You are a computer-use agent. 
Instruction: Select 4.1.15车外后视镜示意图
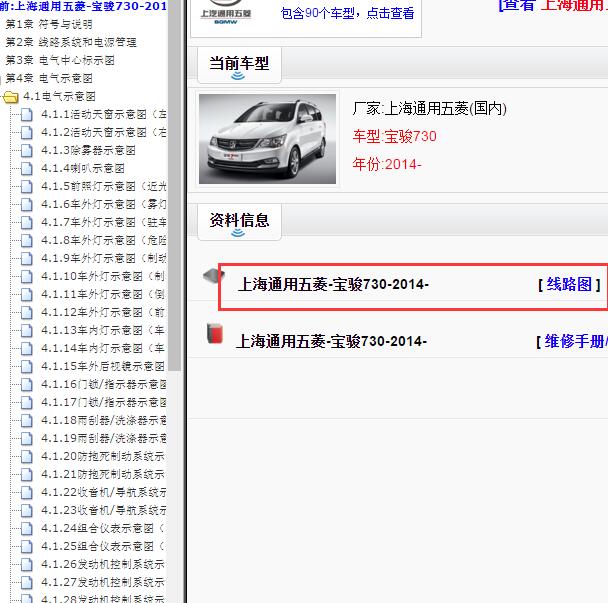(x=103, y=366)
